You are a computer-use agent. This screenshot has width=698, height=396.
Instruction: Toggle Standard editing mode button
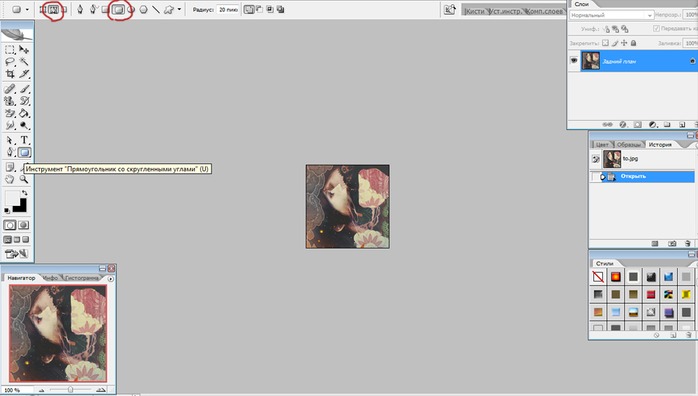[x=10, y=225]
